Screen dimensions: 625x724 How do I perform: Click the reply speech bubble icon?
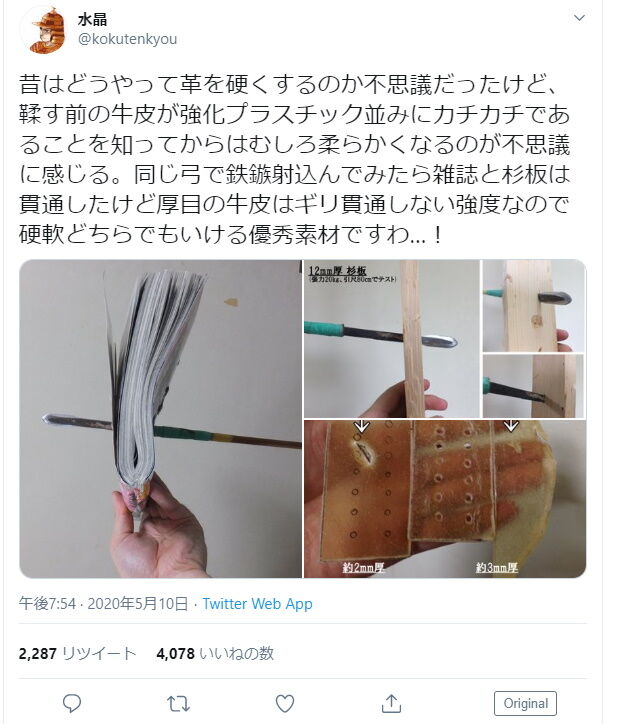(72, 704)
